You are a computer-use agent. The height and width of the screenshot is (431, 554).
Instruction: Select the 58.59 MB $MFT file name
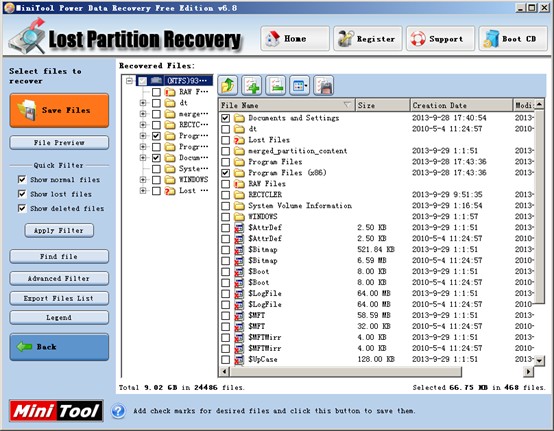257,315
